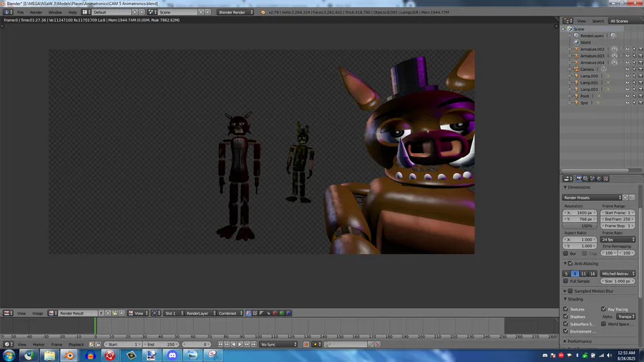Select the Render properties tab icon
This screenshot has width=644, height=362.
point(579,179)
